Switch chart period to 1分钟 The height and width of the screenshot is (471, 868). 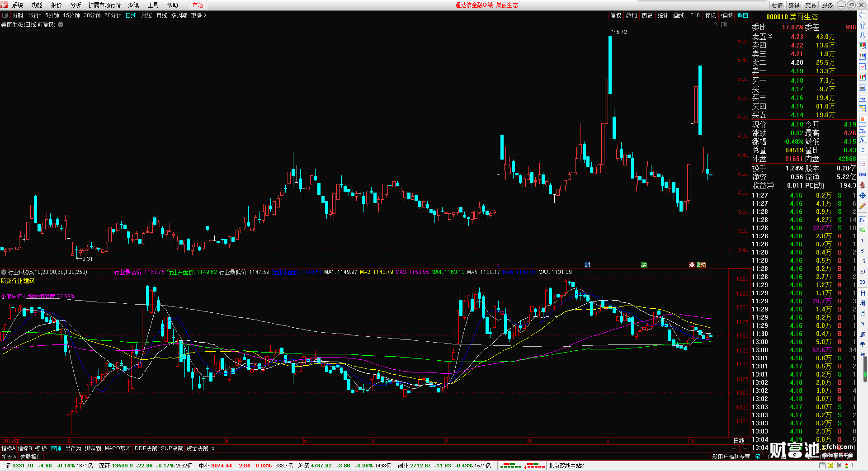pos(34,15)
